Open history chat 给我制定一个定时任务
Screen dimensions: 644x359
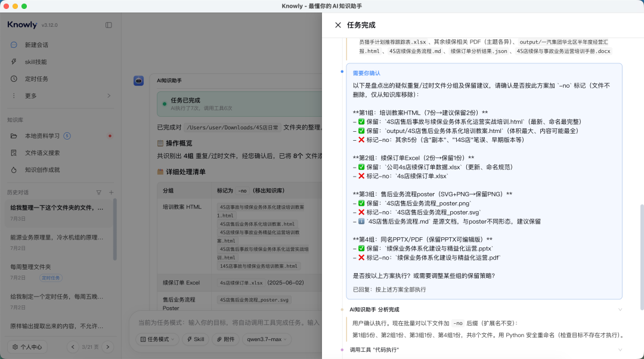[59, 302]
